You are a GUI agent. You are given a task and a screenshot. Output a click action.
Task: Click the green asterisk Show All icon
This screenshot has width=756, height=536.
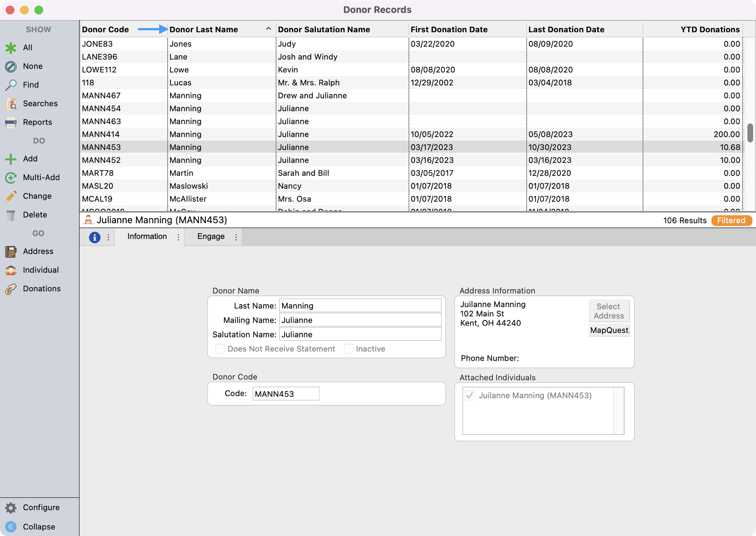(11, 48)
